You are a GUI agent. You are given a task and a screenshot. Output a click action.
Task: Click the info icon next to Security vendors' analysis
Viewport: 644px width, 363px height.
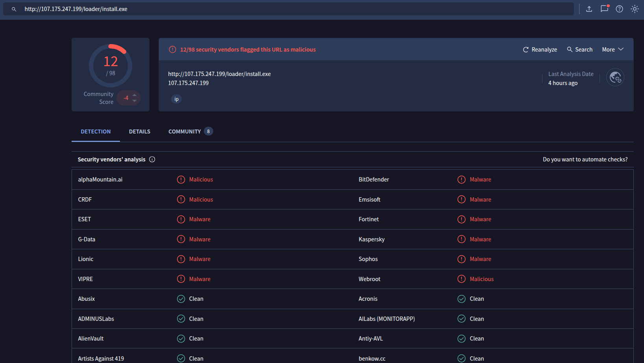pyautogui.click(x=152, y=159)
